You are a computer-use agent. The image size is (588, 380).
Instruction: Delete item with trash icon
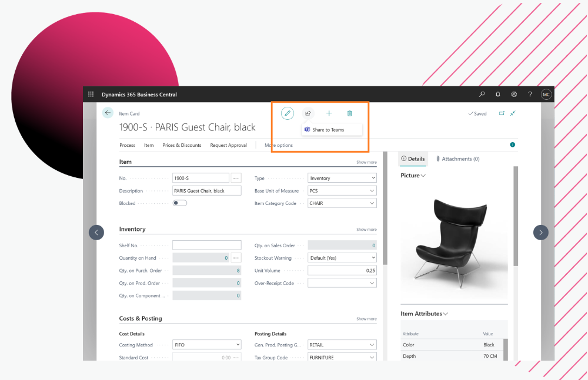click(x=349, y=113)
